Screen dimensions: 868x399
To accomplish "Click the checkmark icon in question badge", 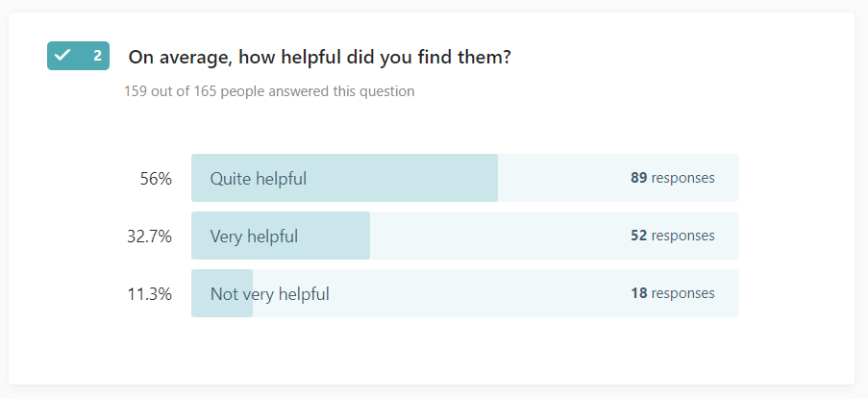I will (x=62, y=56).
